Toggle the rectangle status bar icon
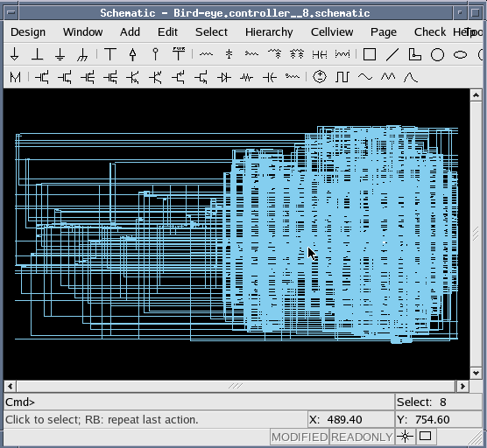 click(425, 437)
